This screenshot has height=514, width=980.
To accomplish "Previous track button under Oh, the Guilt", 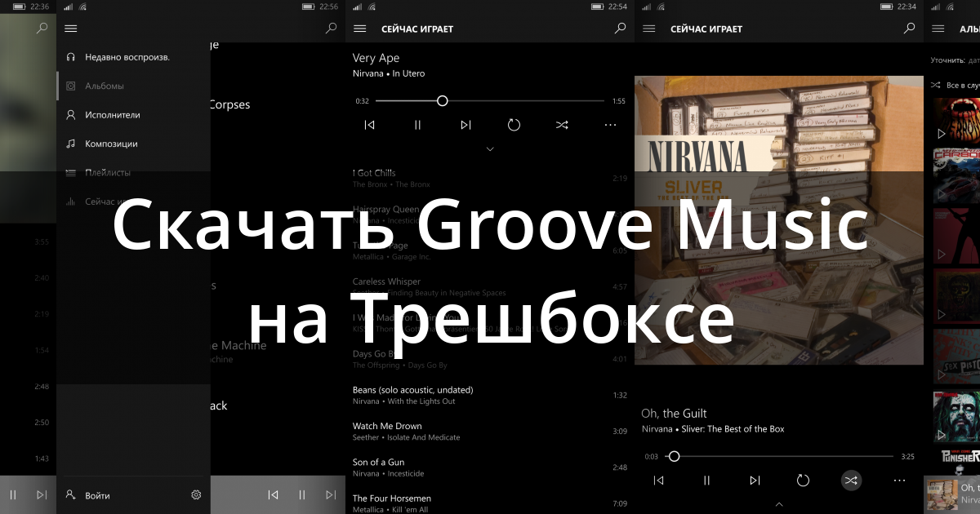I will (658, 481).
